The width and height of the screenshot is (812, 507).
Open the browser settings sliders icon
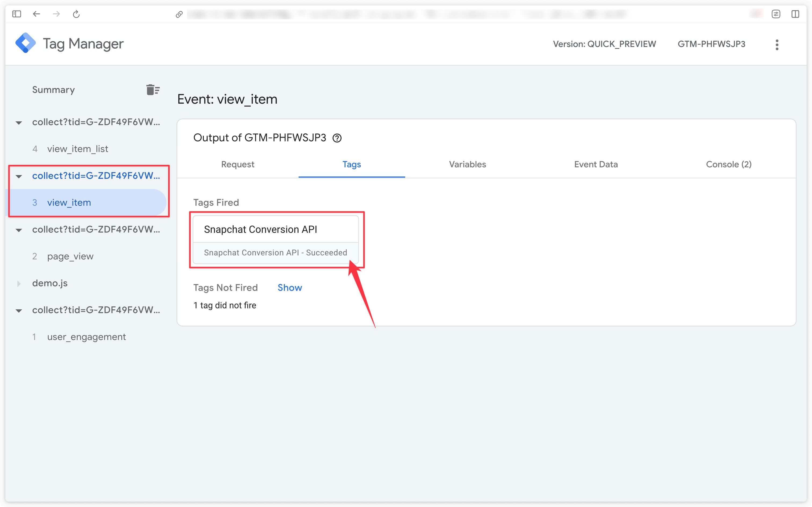click(x=776, y=14)
